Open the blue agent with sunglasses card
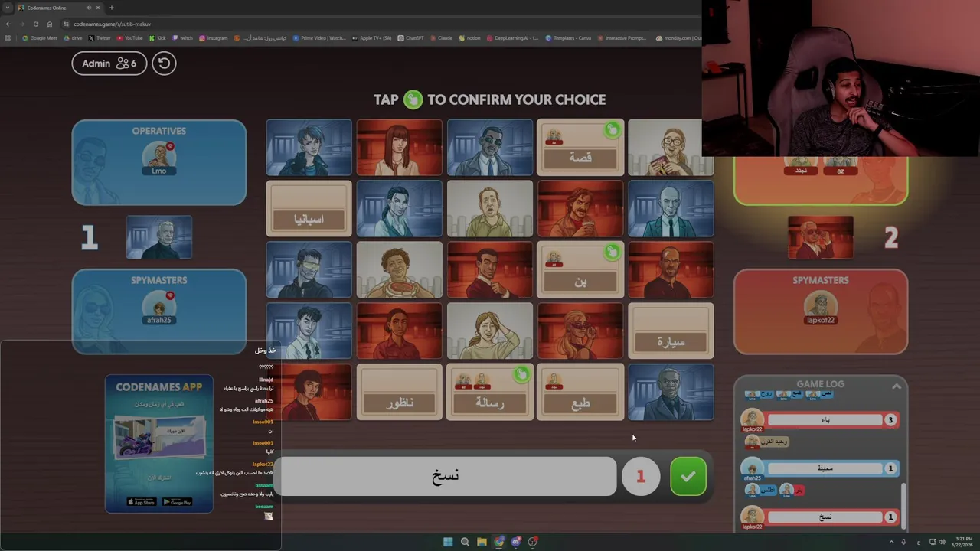This screenshot has height=551, width=980. (x=489, y=148)
